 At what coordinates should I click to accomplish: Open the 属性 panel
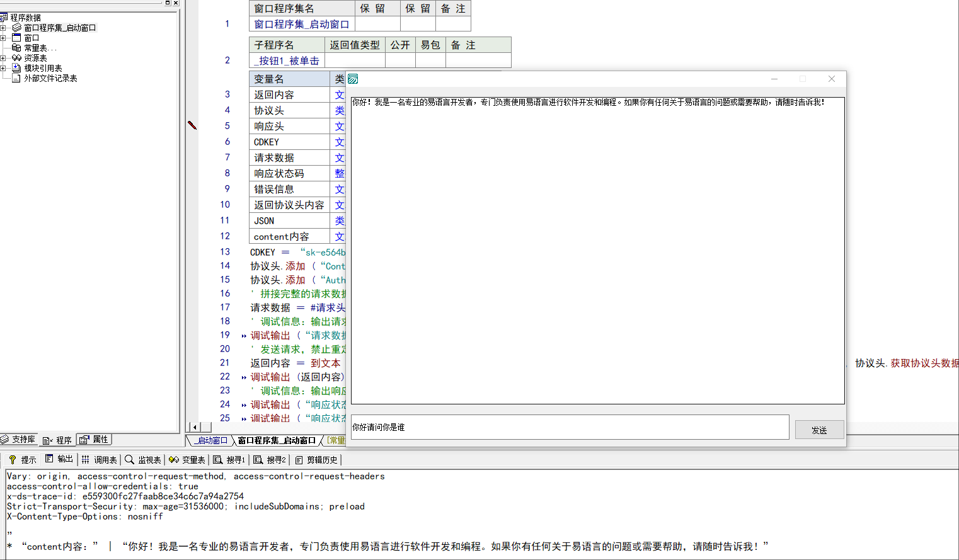point(94,440)
